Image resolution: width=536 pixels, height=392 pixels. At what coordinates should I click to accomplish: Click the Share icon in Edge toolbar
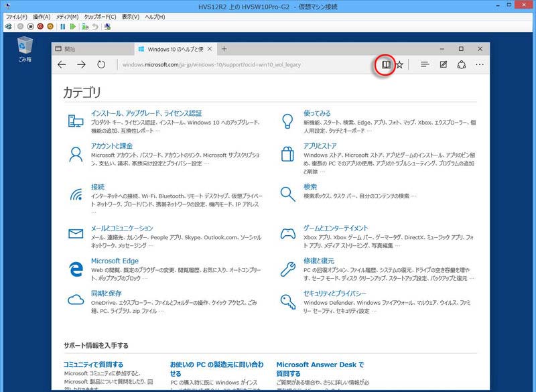point(462,64)
